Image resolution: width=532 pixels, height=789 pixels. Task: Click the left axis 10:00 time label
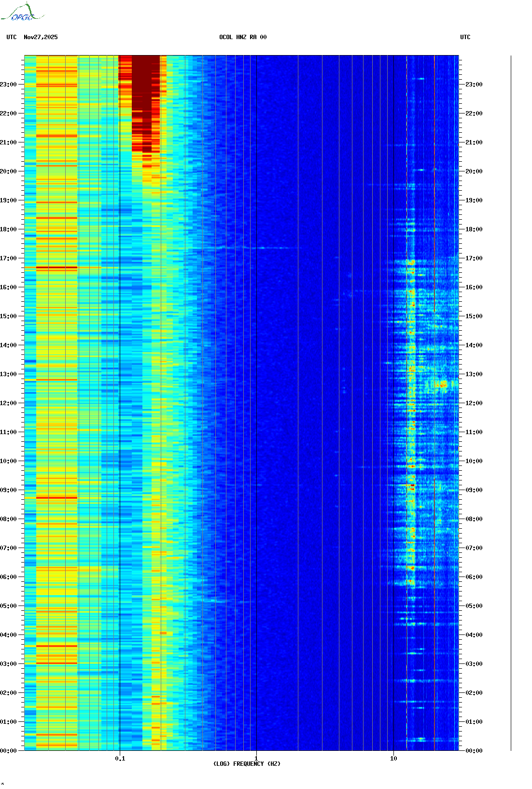[x=8, y=461]
